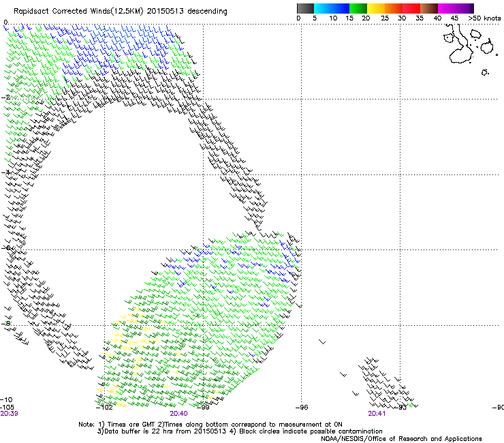This screenshot has height=443, width=504.
Task: Click the -105 longitude label
Action: 7,407
